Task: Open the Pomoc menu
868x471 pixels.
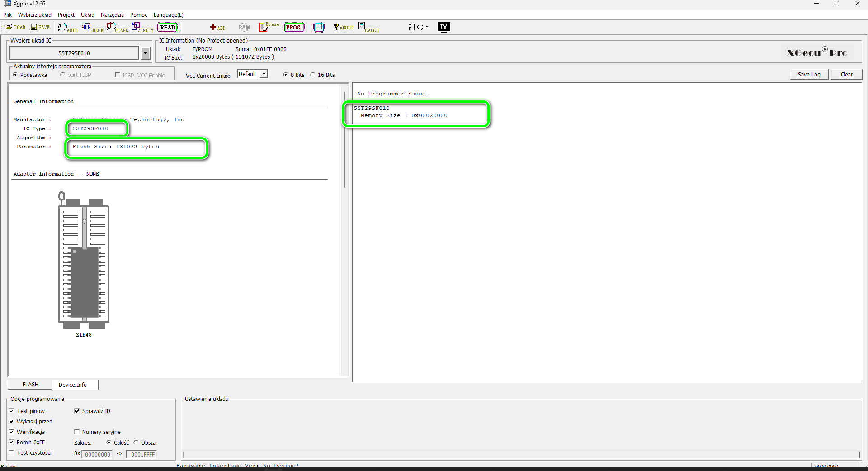Action: [x=139, y=15]
